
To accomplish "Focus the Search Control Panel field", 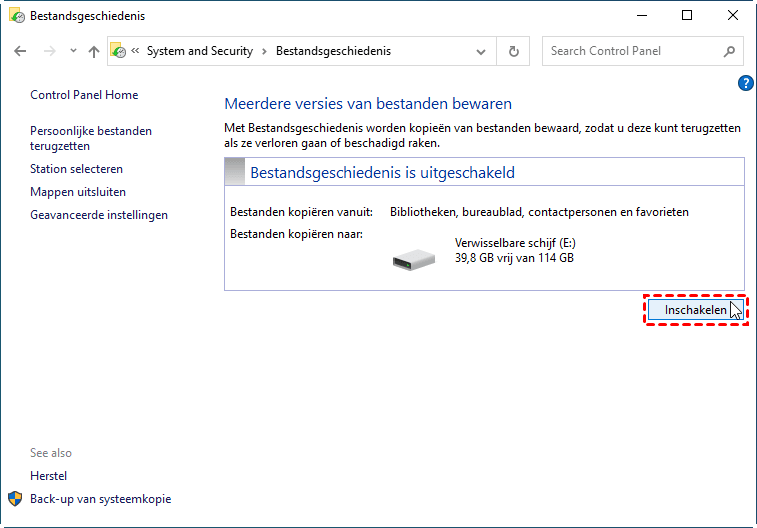I will click(630, 51).
